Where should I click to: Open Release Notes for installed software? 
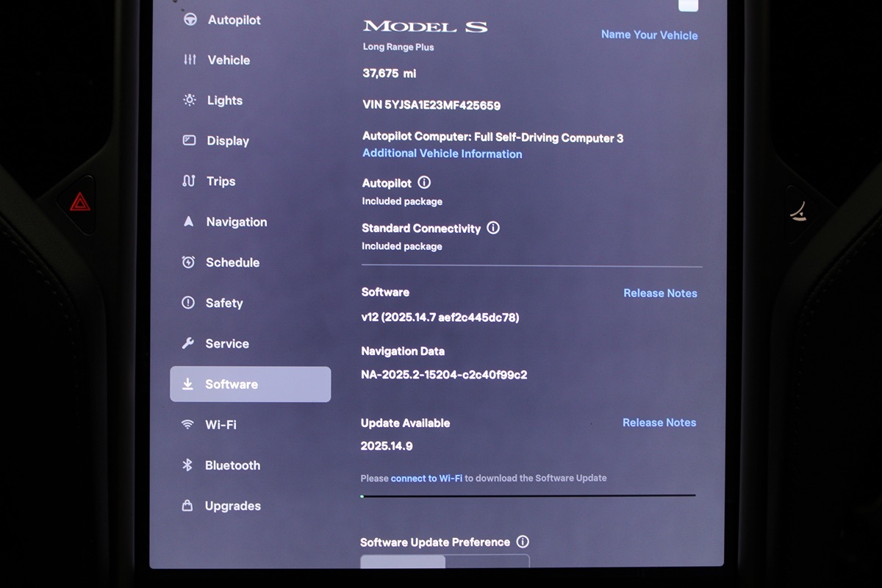(660, 293)
